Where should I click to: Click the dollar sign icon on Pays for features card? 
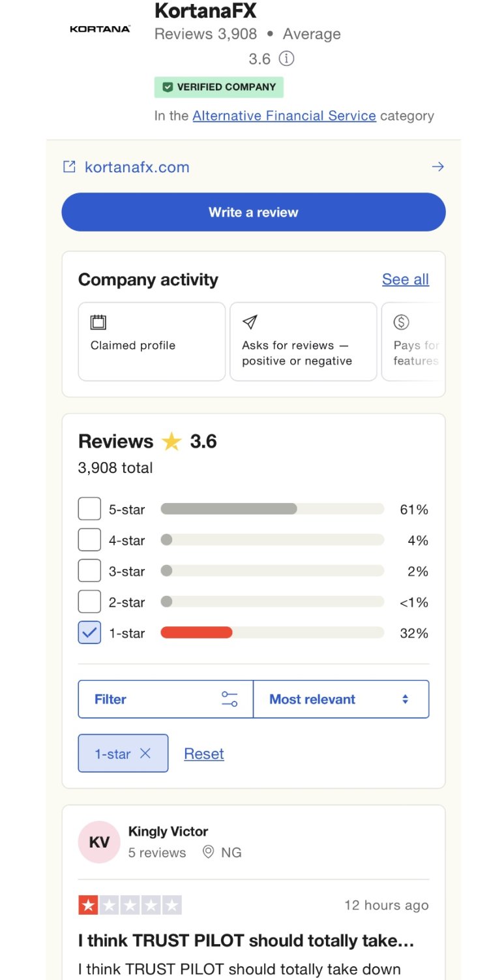point(402,322)
